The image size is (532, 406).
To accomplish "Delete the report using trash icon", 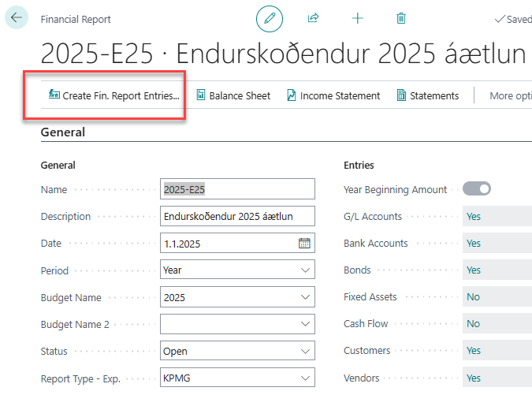I will [401, 18].
